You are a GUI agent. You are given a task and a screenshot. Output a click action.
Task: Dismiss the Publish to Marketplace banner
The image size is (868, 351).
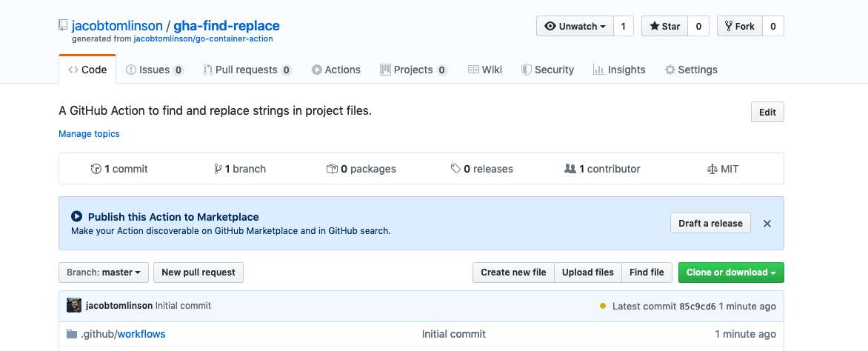767,224
